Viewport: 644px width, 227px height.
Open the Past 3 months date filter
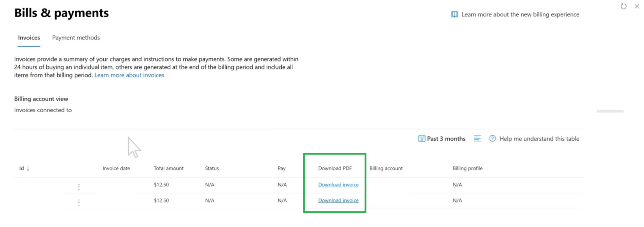(x=446, y=138)
